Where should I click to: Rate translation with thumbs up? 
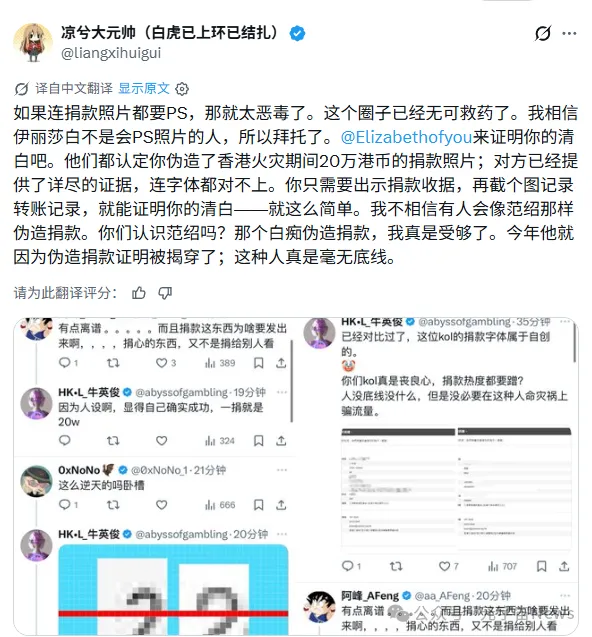pos(139,292)
